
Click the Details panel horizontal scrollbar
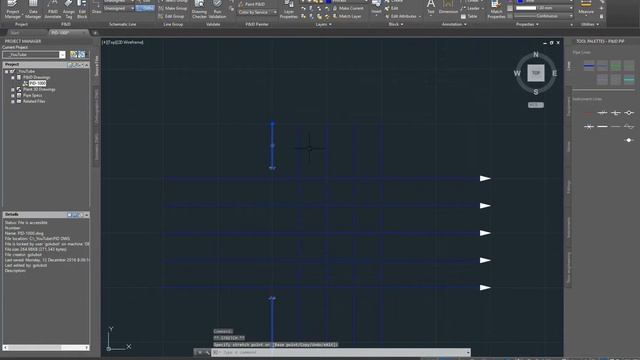[x=46, y=348]
